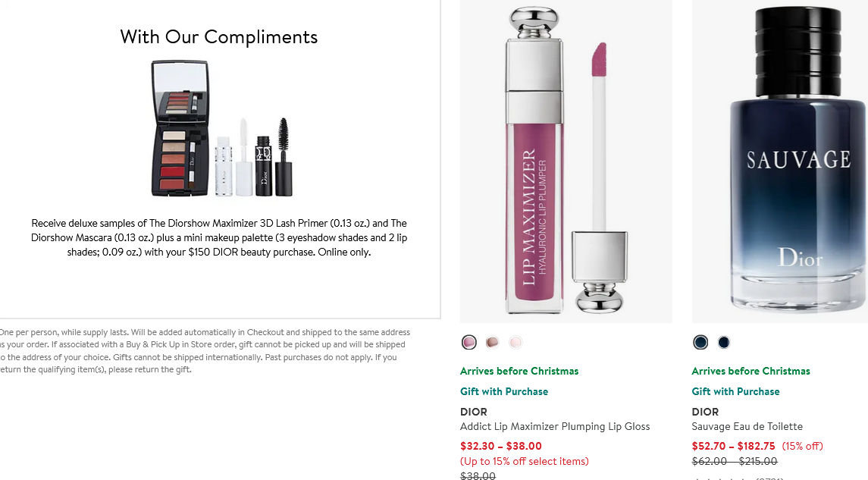The width and height of the screenshot is (868, 480).
Task: Pick the pale pink Lip Maximizer shade
Action: (515, 342)
